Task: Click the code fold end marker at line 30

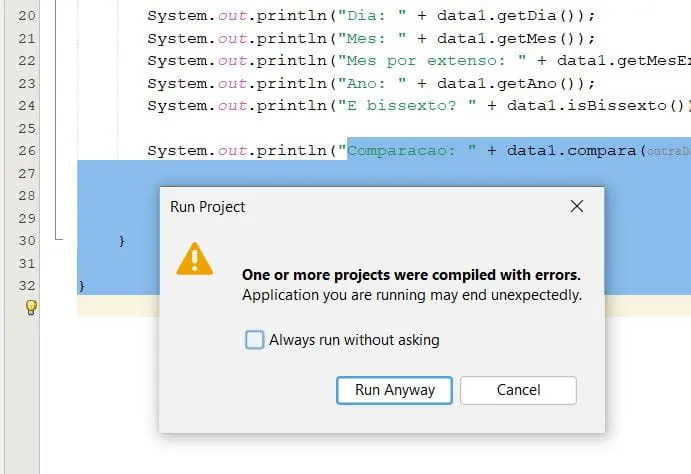Action: pyautogui.click(x=58, y=240)
